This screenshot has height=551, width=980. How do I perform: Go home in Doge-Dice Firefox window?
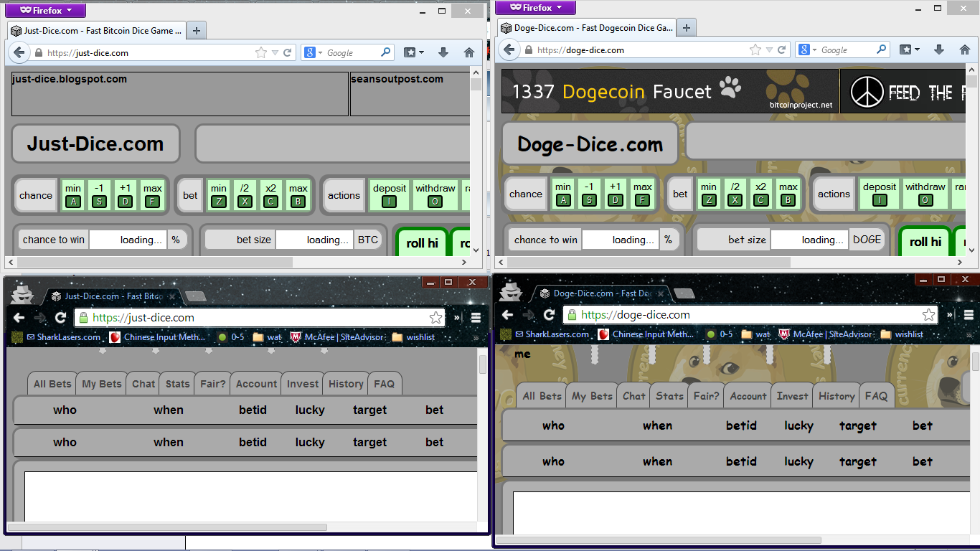(x=965, y=50)
